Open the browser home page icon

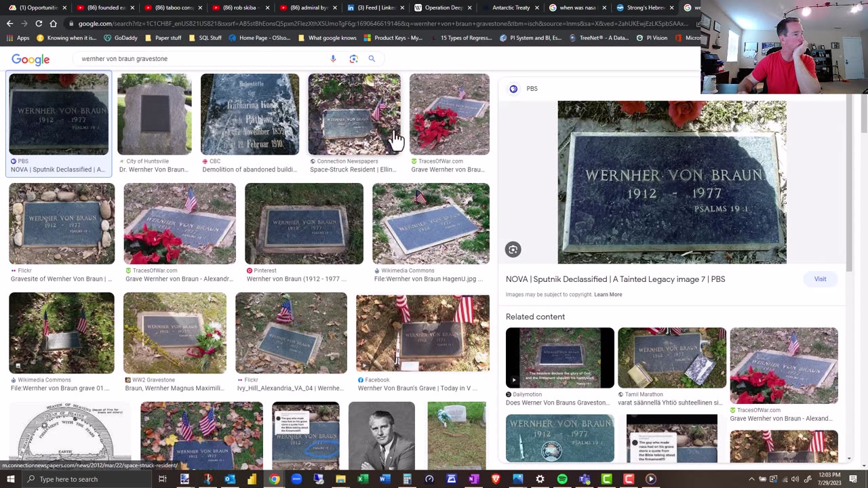click(x=53, y=23)
